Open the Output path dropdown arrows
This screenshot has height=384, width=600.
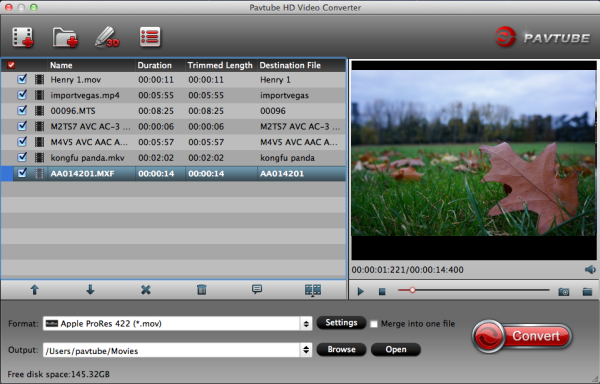(x=306, y=350)
